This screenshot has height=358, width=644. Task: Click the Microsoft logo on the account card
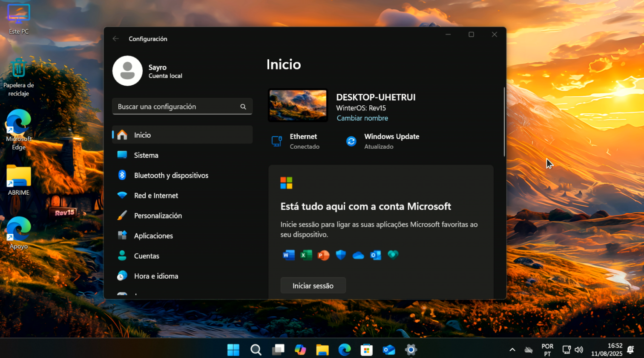click(x=286, y=182)
